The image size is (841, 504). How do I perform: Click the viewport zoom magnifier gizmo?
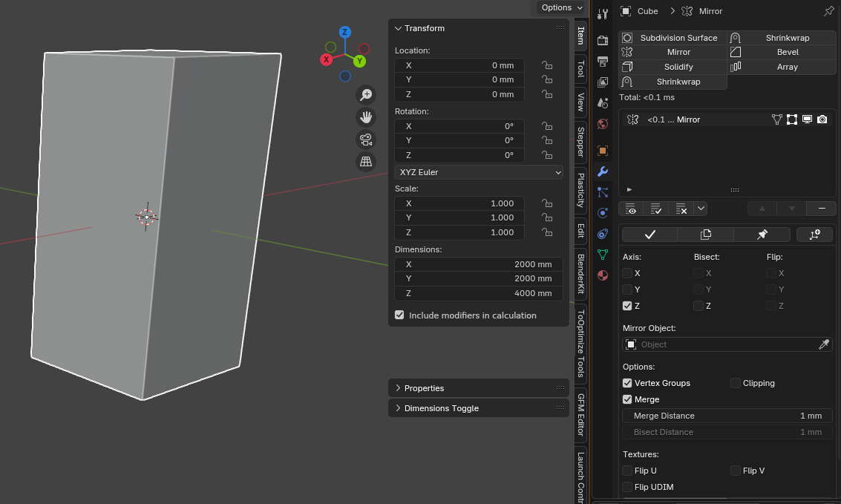tap(367, 95)
